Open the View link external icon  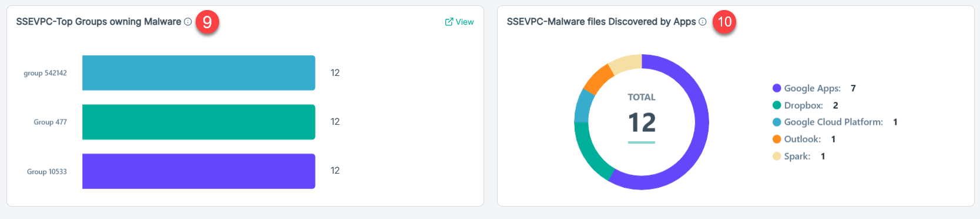coord(449,22)
